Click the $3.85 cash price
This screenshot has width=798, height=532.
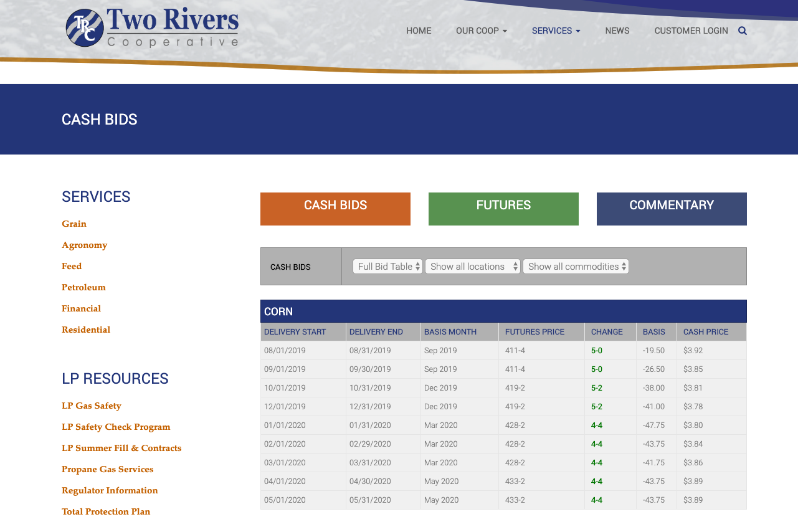point(693,369)
